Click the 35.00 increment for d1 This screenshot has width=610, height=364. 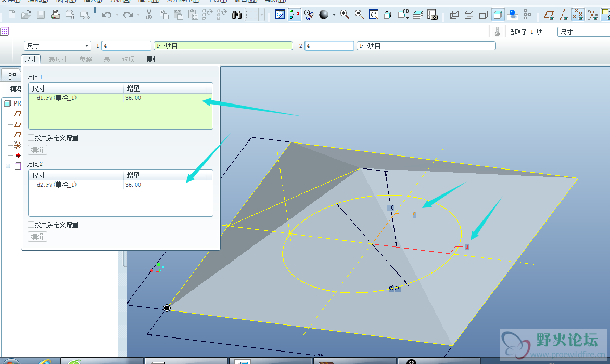(x=133, y=98)
